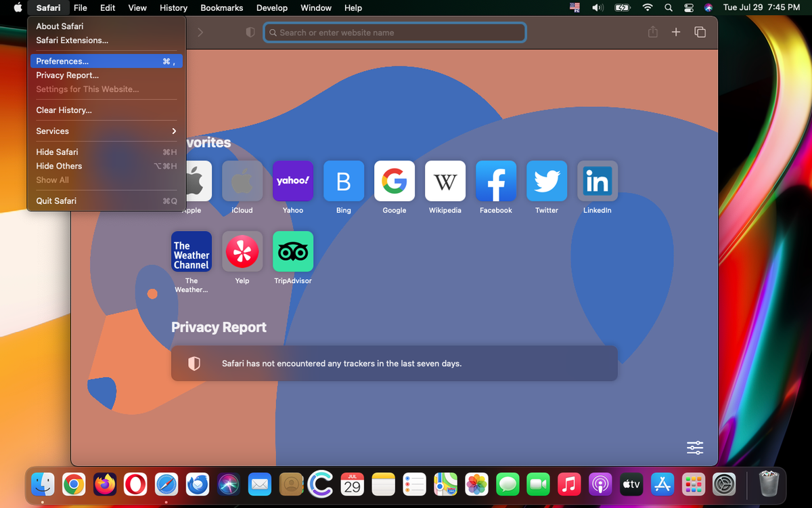812x508 pixels.
Task: Open the Customize Start Page options icon
Action: [694, 448]
